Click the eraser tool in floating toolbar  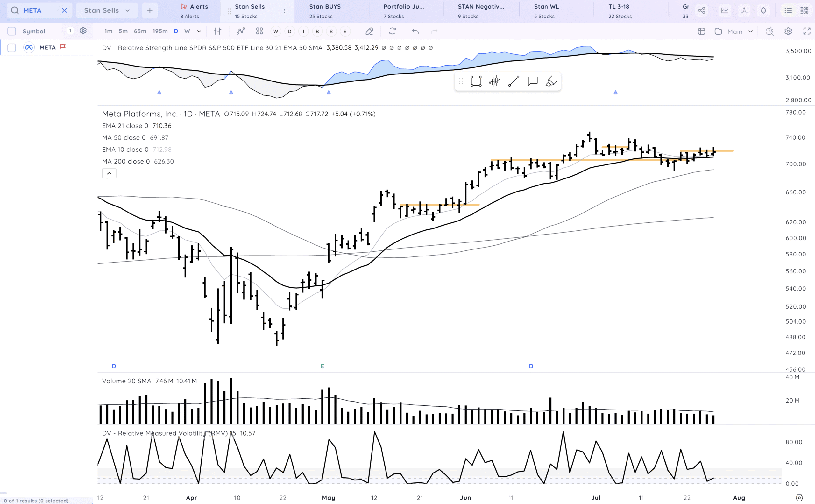click(x=551, y=81)
